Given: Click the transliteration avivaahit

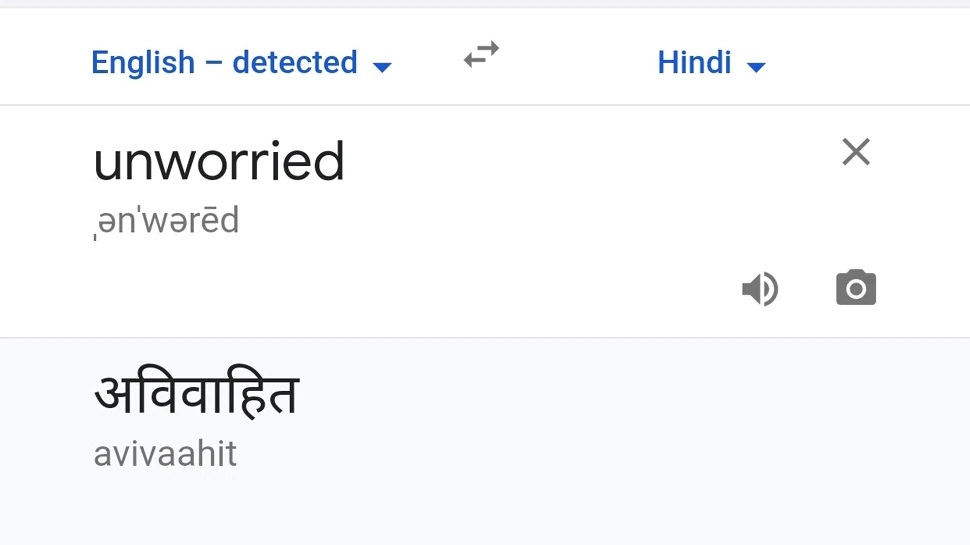Looking at the screenshot, I should pyautogui.click(x=165, y=454).
